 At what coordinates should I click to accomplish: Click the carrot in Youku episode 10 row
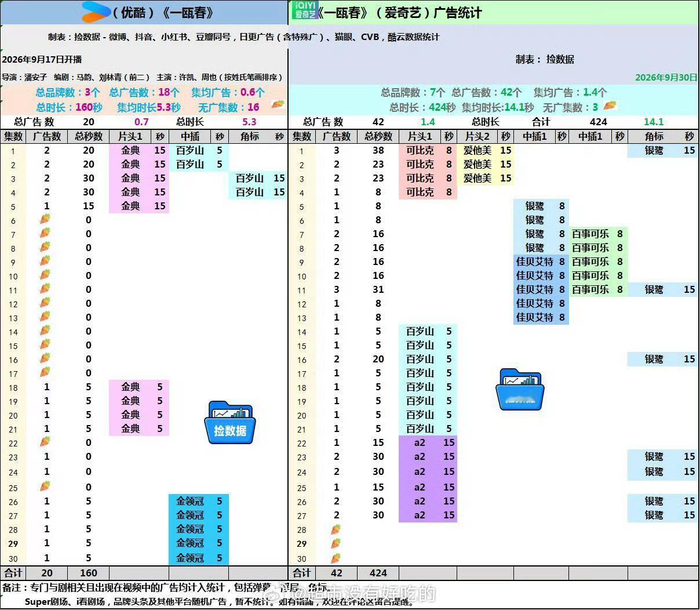click(x=45, y=275)
